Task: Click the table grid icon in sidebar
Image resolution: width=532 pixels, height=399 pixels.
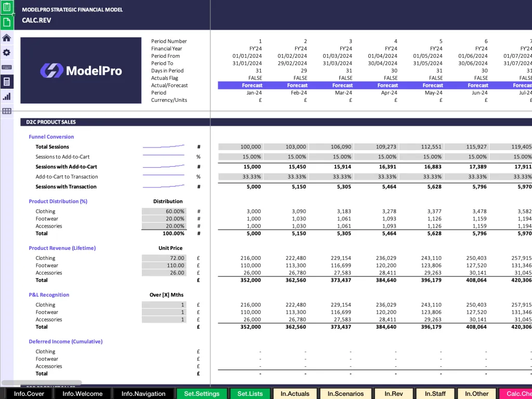Action: [7, 111]
